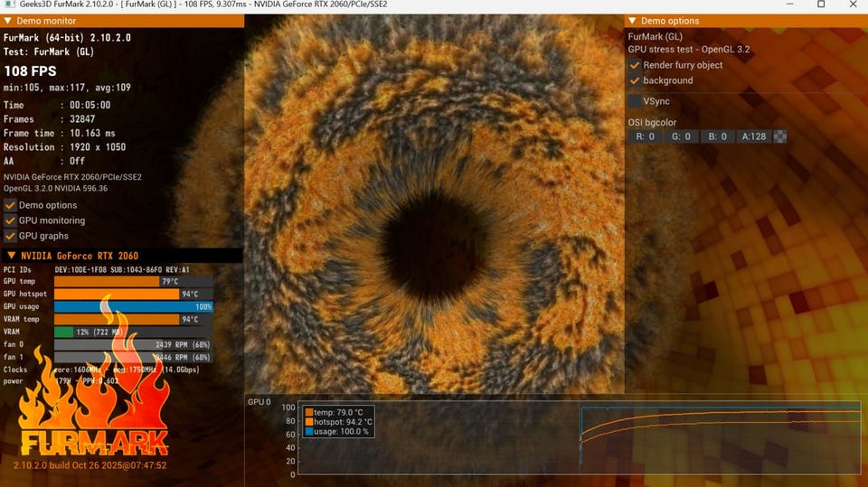Disable Render furry object
The image size is (868, 487).
pyautogui.click(x=635, y=65)
